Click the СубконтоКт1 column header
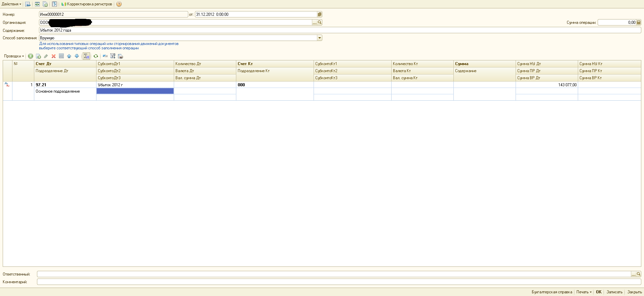 [x=353, y=64]
